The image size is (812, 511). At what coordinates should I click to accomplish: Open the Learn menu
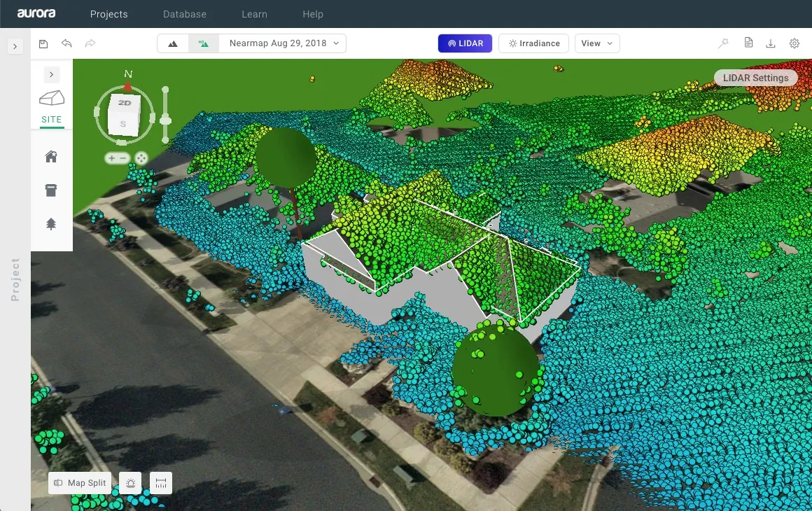(254, 14)
